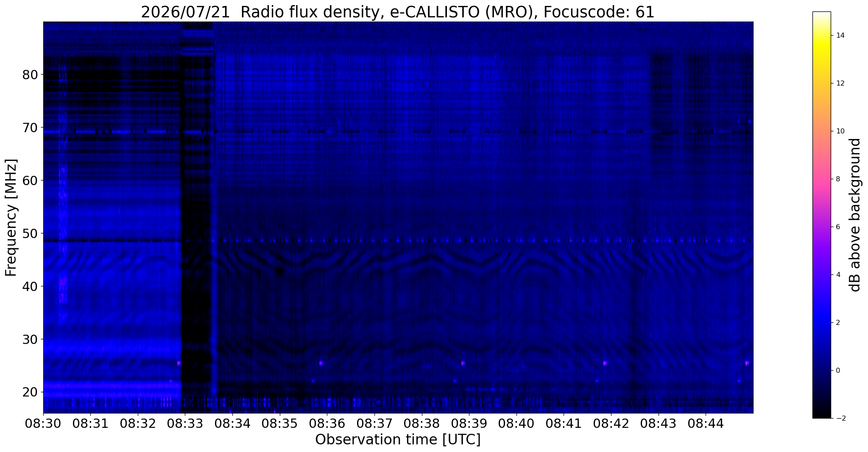
Task: Click the colorbar tick value 6
Action: coord(838,227)
